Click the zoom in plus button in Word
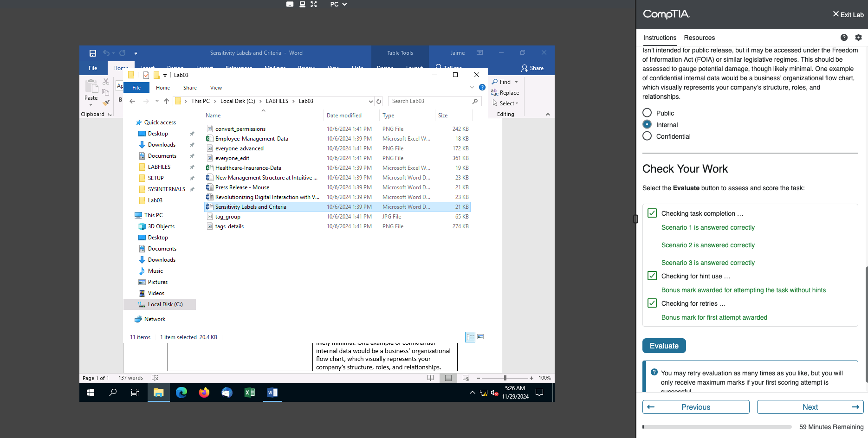 (531, 378)
